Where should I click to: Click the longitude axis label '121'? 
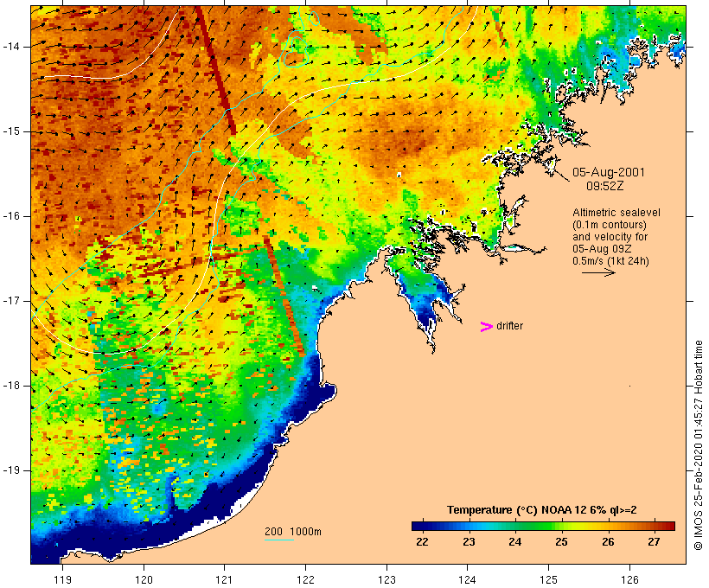[x=224, y=579]
